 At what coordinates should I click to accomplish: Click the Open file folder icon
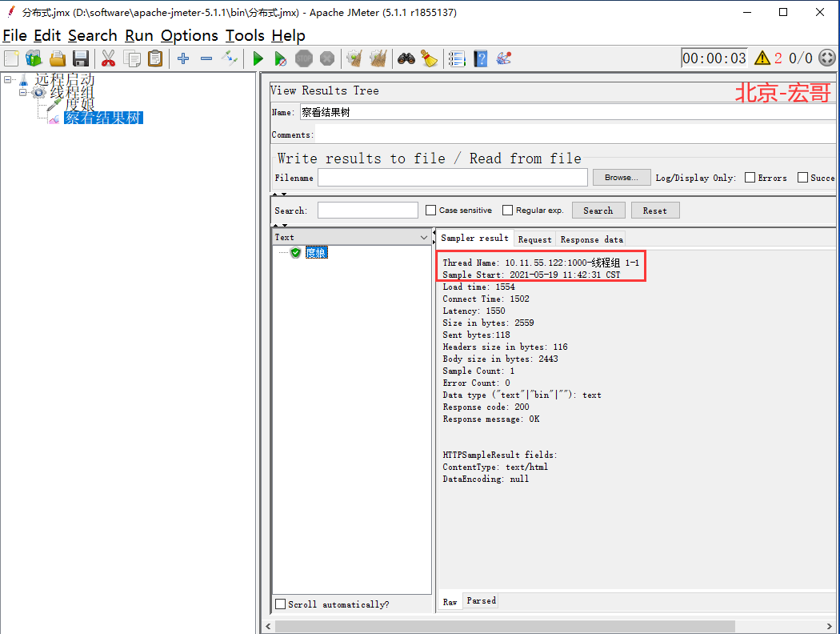click(x=58, y=58)
